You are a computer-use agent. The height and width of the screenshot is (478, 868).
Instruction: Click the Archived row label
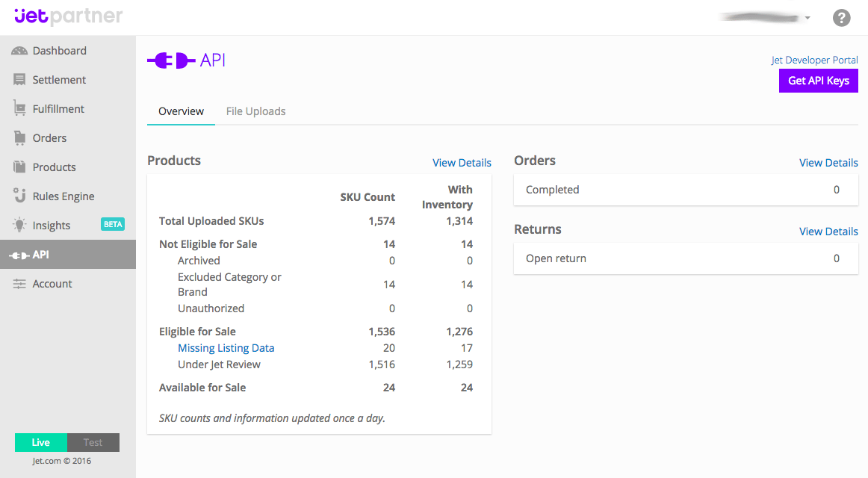coord(199,261)
